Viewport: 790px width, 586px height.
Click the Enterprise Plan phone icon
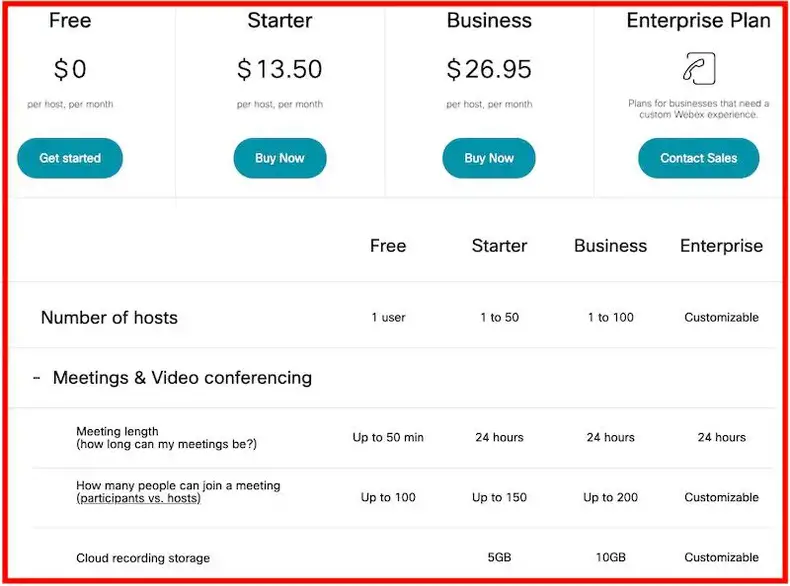(698, 68)
